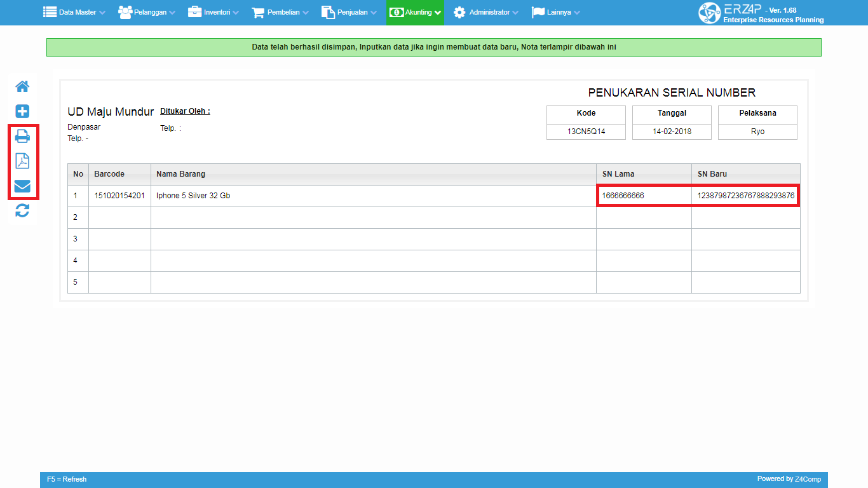The height and width of the screenshot is (488, 868).
Task: Click the Administrator gear icon
Action: (x=459, y=13)
